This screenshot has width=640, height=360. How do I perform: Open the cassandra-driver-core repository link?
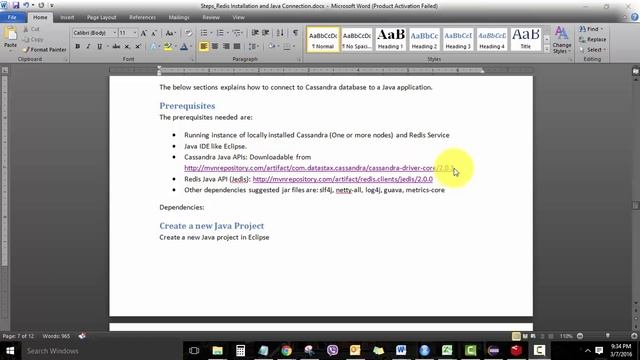(x=319, y=168)
